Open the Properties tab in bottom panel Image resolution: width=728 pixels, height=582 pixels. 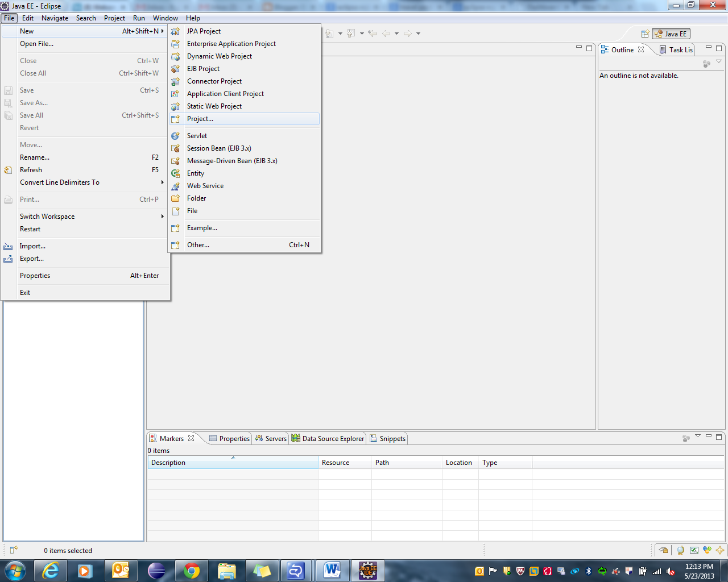point(229,438)
